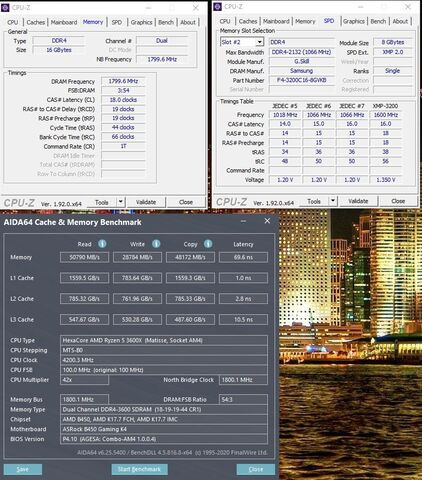The width and height of the screenshot is (422, 480).
Task: Click DRAM:FSB Ratio value 54:3
Action: coord(243,399)
